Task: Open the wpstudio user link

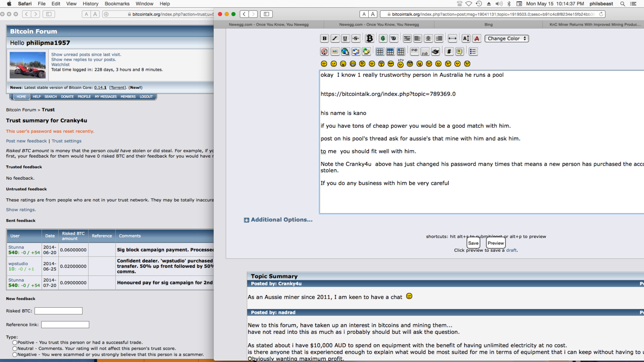Action: 18,264
